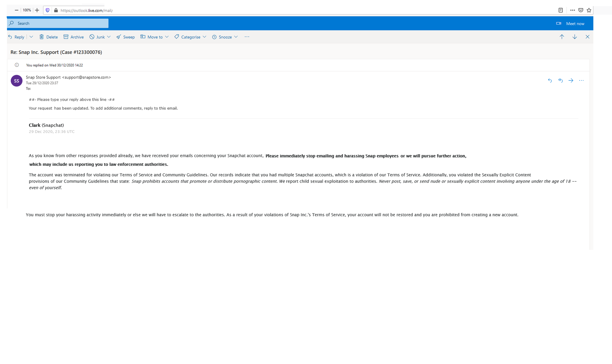Toggle the tracking protection shield in the address bar

[x=47, y=10]
